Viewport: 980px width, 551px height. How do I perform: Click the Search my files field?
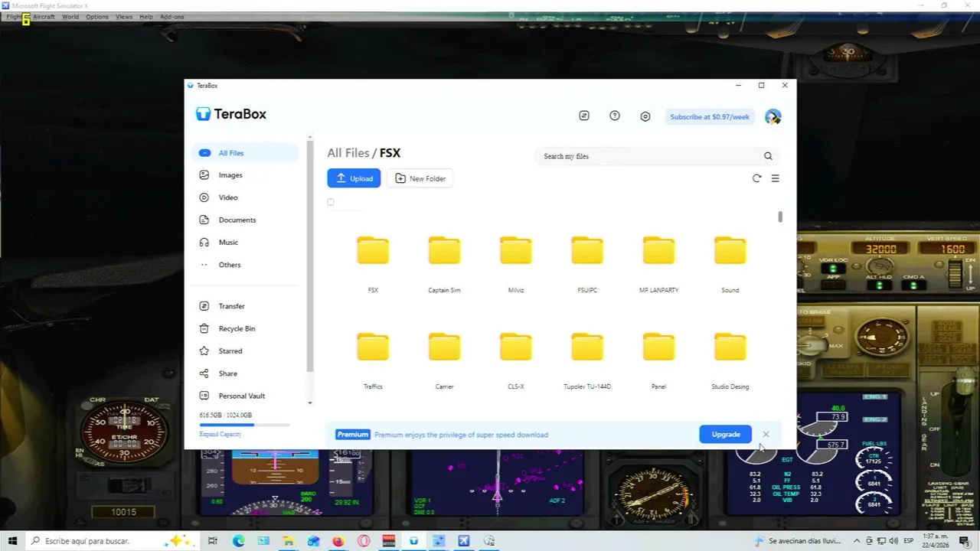tap(651, 156)
